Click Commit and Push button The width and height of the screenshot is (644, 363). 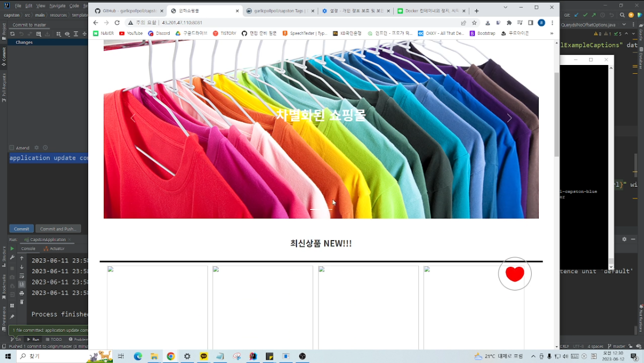58,229
